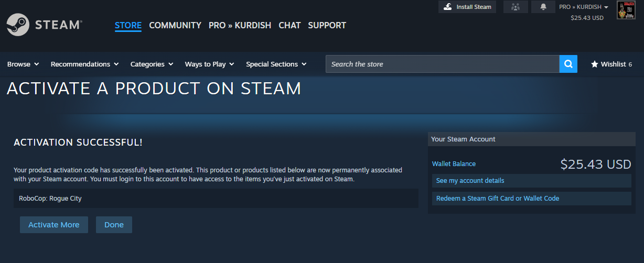Open the Special Sections dropdown
This screenshot has height=263, width=644.
(x=276, y=64)
